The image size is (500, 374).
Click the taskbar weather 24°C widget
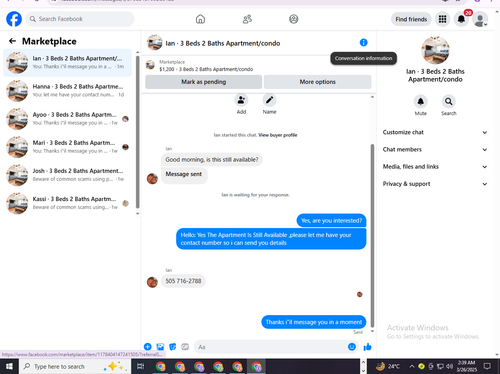click(x=388, y=366)
